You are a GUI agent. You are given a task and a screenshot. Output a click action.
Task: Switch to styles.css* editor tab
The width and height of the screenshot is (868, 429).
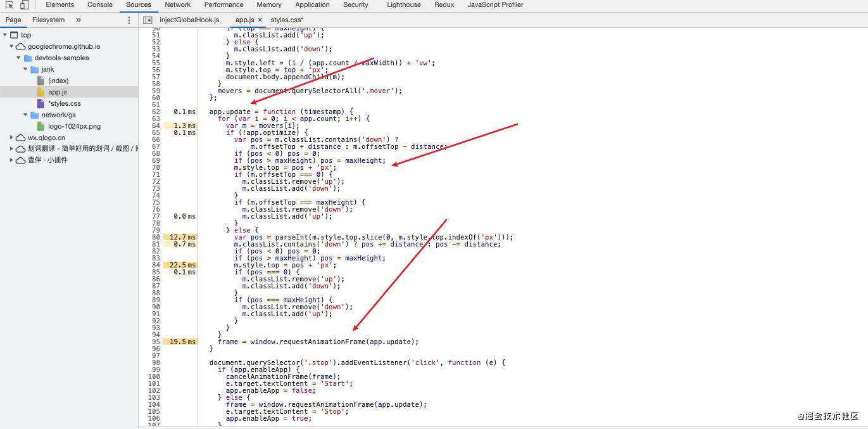[x=287, y=20]
